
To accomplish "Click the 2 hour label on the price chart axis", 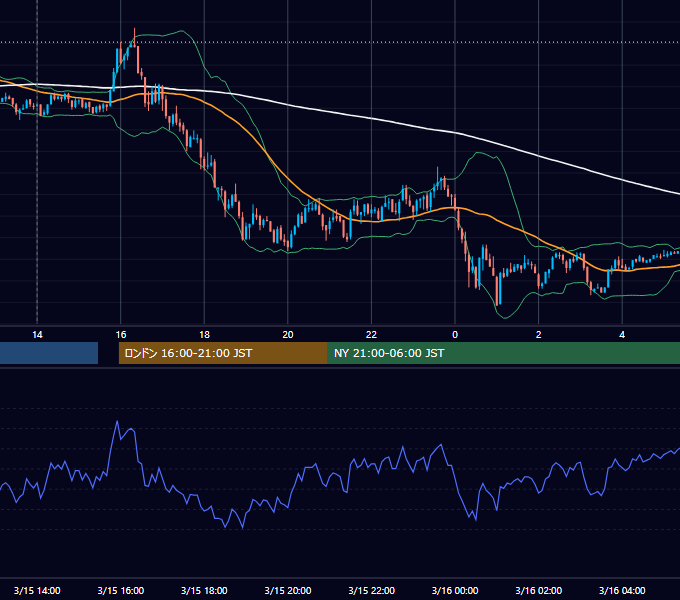I will [539, 335].
